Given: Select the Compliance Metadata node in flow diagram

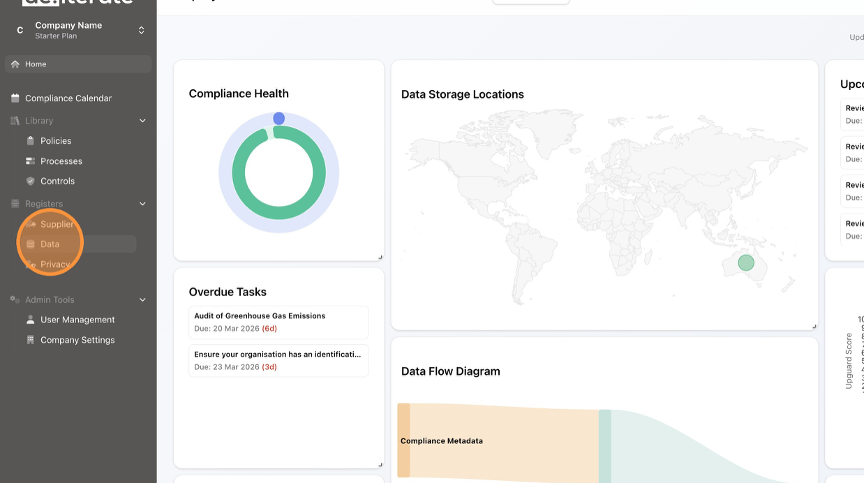Looking at the screenshot, I should (x=441, y=440).
